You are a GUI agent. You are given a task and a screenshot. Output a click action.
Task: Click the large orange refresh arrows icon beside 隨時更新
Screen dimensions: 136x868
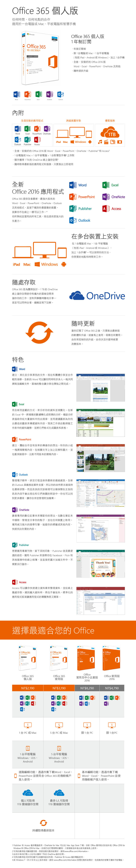40,332
